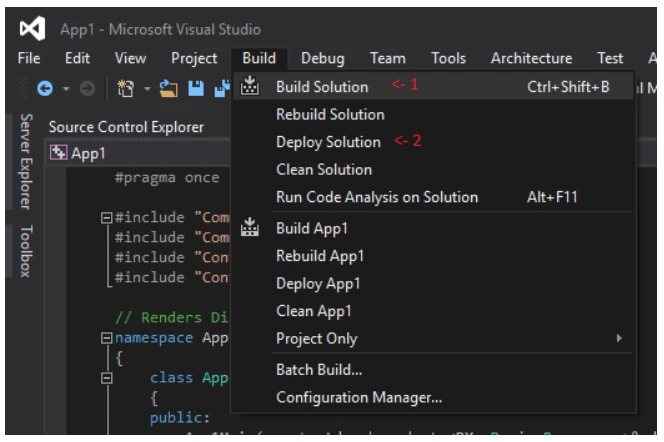Select Build App1 menu entry
Viewport: 664px width, 442px height.
pyautogui.click(x=433, y=228)
